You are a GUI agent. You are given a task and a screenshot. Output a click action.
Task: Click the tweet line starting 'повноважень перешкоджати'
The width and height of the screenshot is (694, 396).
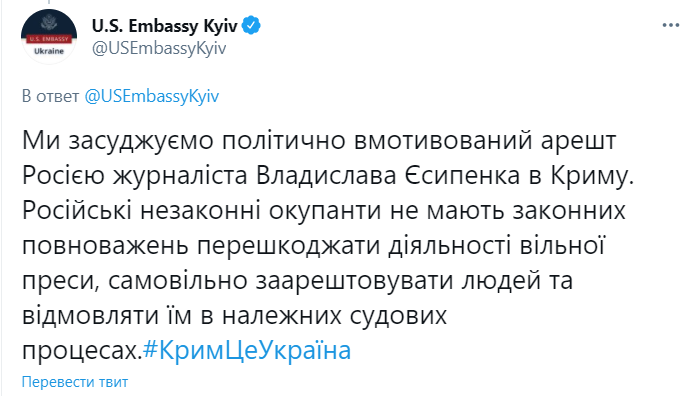pos(314,246)
